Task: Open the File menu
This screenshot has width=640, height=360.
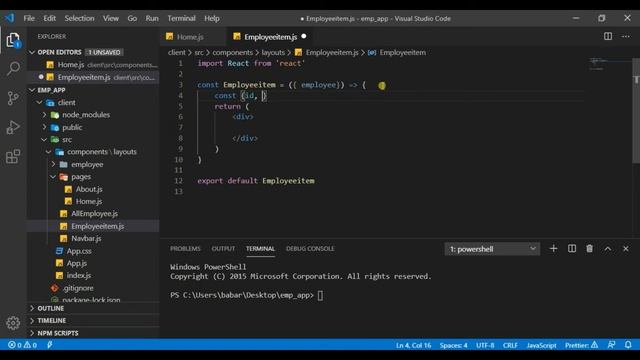Action: [x=29, y=18]
